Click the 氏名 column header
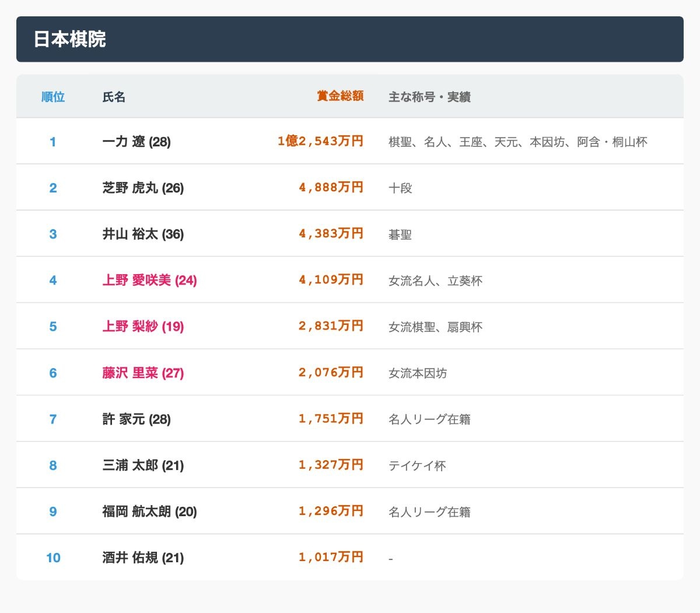Image resolution: width=700 pixels, height=613 pixels. (x=114, y=97)
